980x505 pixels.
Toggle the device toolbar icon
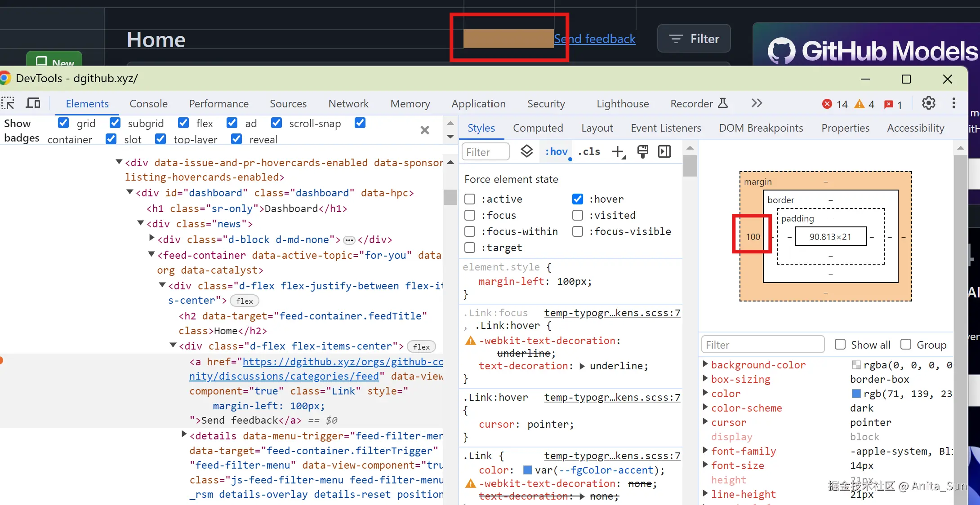pyautogui.click(x=33, y=103)
